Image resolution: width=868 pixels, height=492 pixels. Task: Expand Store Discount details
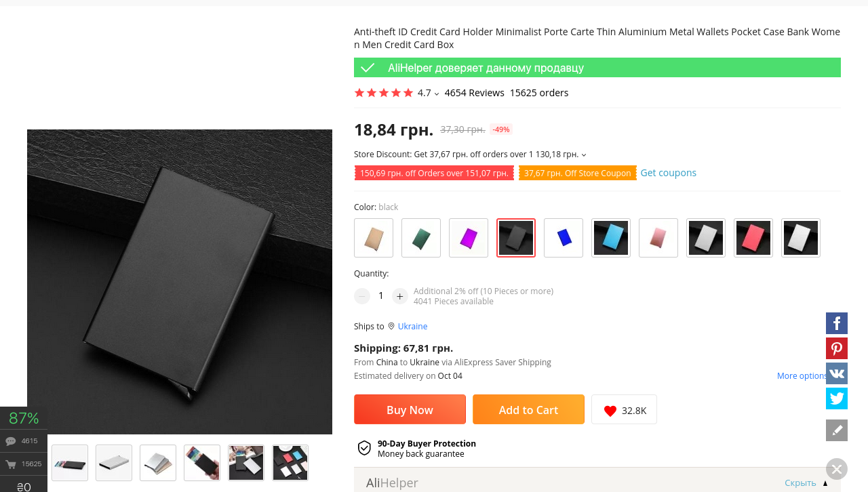(584, 155)
